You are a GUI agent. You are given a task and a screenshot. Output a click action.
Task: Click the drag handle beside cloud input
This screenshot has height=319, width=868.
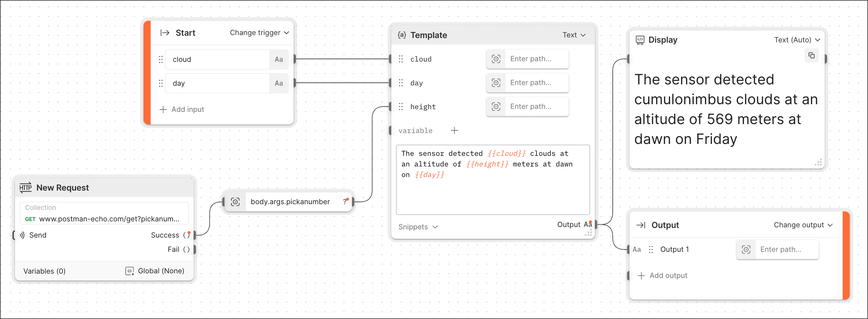(x=161, y=59)
